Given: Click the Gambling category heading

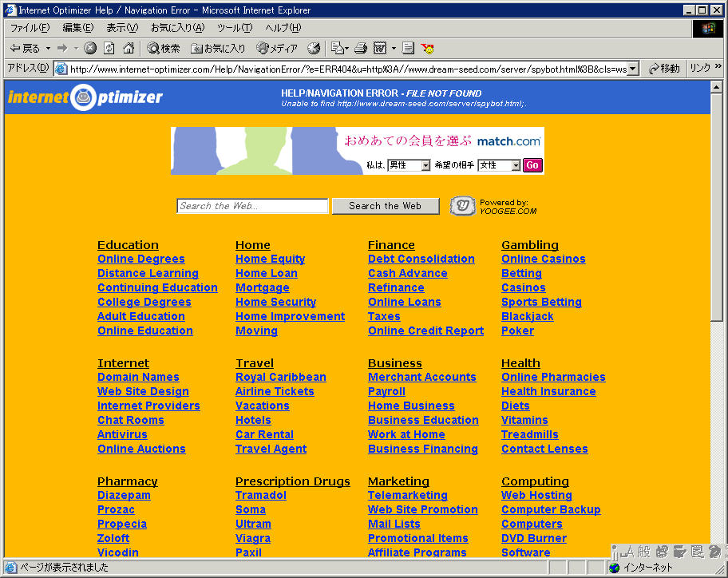Looking at the screenshot, I should tap(530, 245).
